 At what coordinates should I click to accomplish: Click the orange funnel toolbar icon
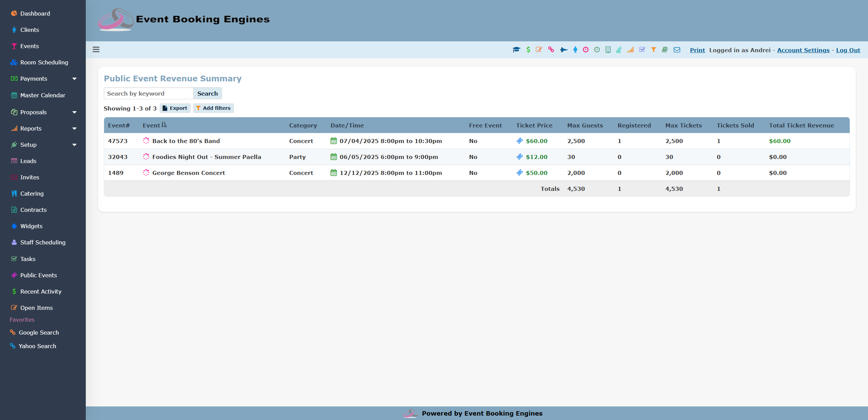coord(653,50)
